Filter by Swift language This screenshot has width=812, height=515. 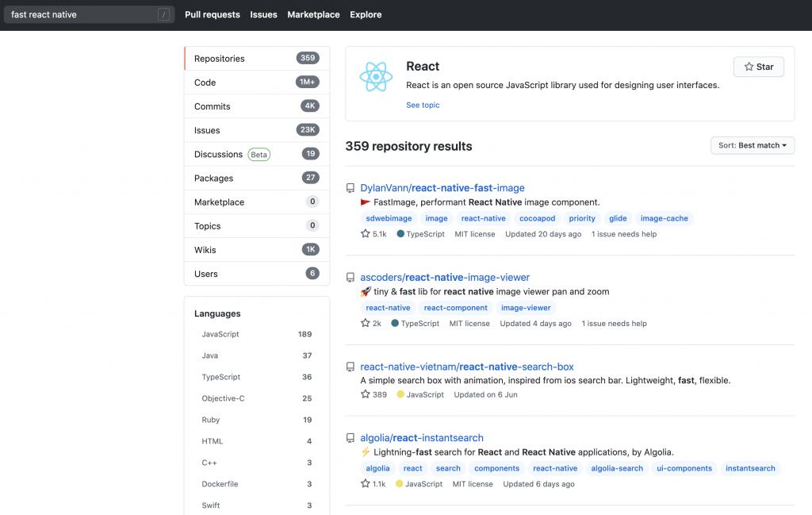point(257,505)
